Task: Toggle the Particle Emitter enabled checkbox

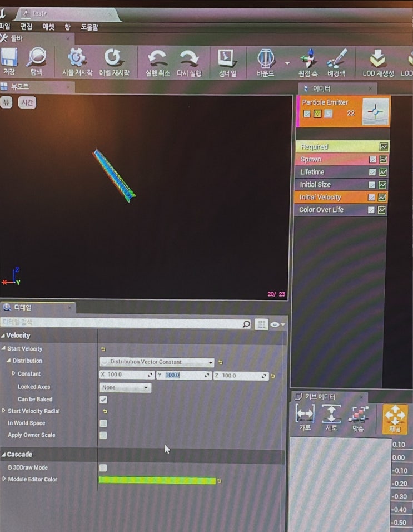Action: tap(307, 114)
